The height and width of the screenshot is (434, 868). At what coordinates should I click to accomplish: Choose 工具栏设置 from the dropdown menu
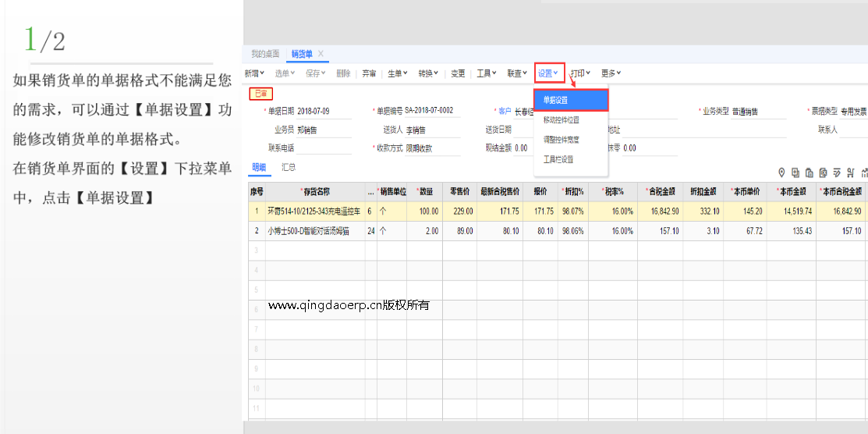click(558, 159)
